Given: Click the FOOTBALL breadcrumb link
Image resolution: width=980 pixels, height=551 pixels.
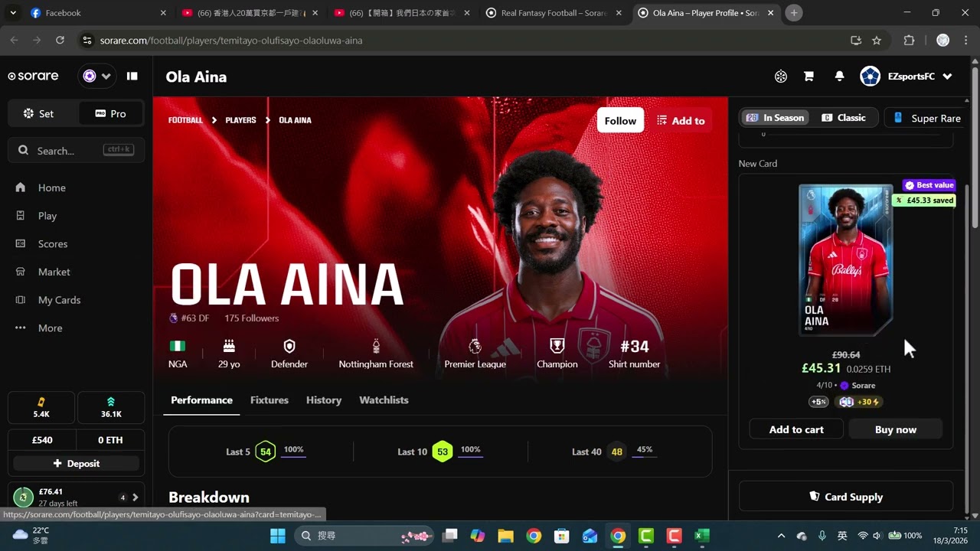Looking at the screenshot, I should click(185, 120).
